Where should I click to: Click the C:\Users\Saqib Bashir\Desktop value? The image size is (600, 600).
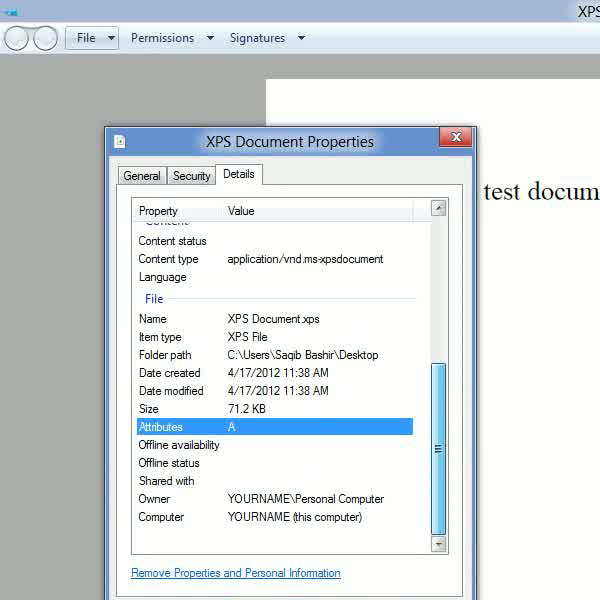(x=303, y=355)
